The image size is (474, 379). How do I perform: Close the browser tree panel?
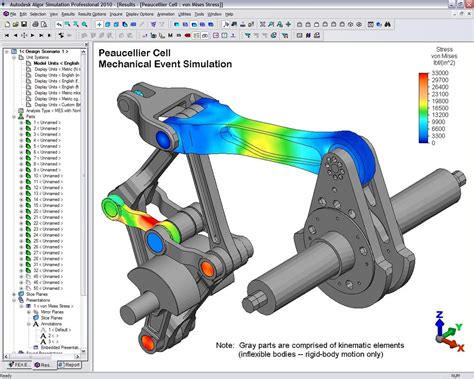[x=86, y=44]
